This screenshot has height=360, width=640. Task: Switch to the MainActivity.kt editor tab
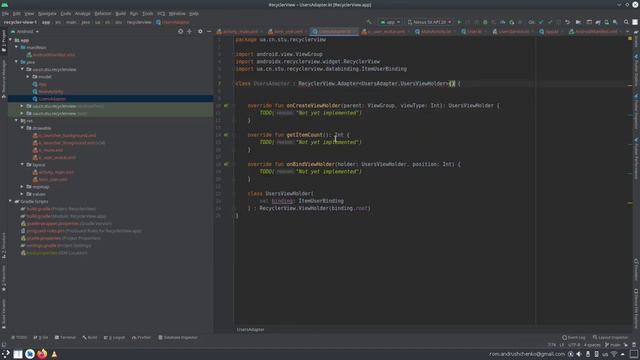tap(436, 31)
